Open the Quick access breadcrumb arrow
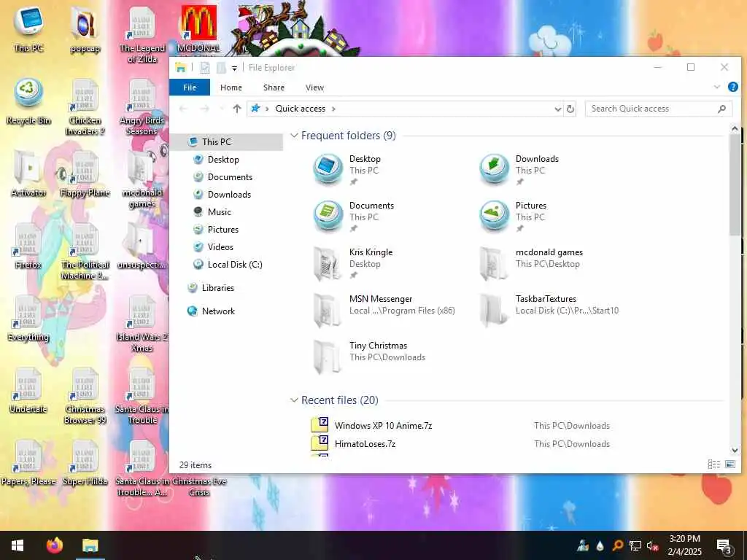 333,109
